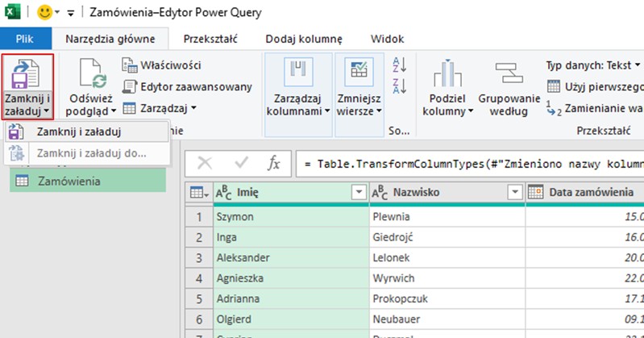Image resolution: width=644 pixels, height=338 pixels.
Task: Open Customize Quick Access Toolbar arrow
Action: coord(71,13)
